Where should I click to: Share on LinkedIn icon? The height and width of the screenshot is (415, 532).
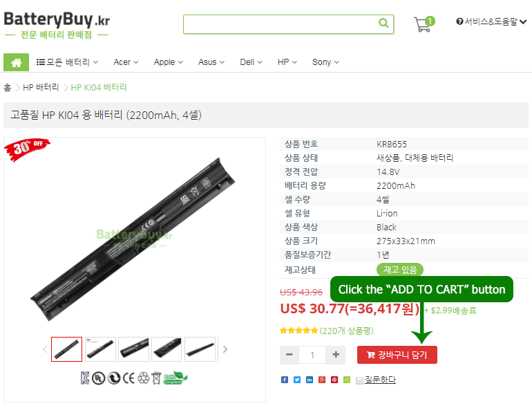310,380
